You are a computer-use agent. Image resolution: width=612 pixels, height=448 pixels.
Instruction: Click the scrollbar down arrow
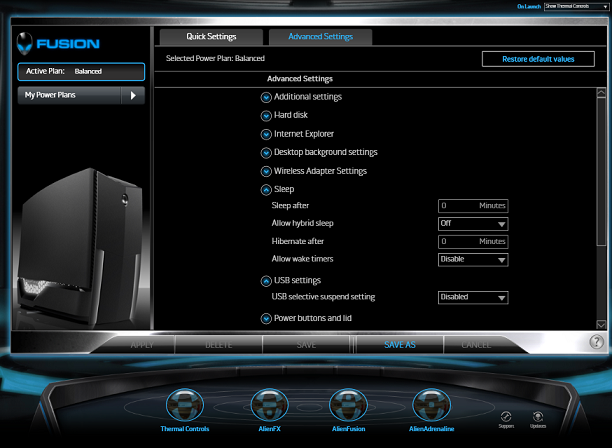tap(601, 324)
